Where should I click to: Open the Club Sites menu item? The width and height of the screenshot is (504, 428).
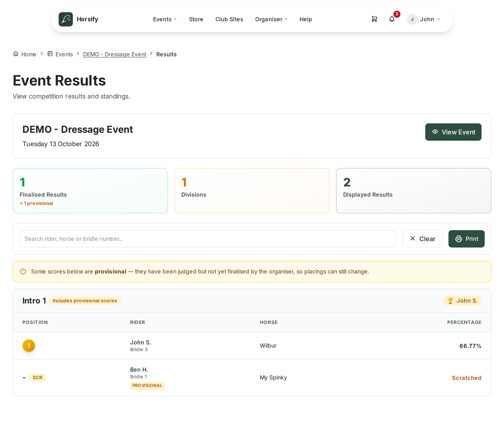pyautogui.click(x=229, y=19)
